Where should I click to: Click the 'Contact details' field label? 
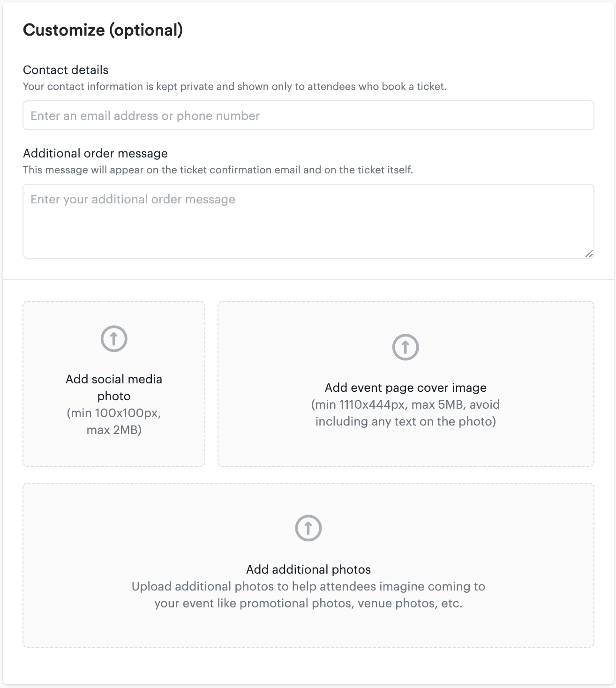click(x=66, y=70)
